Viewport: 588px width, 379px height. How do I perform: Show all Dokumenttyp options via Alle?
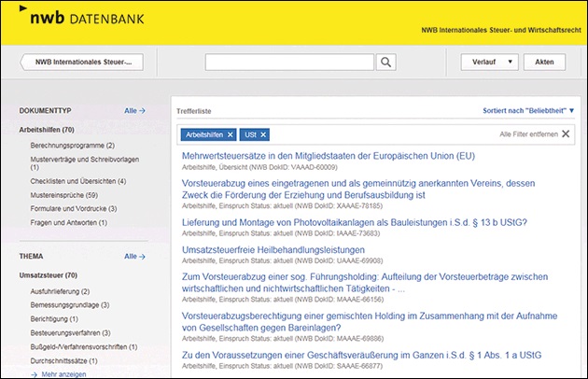coord(134,111)
